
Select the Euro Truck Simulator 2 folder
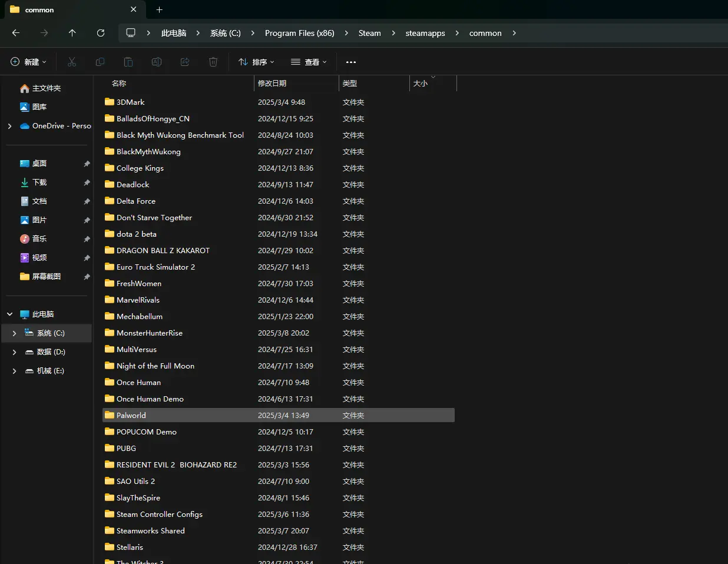coord(155,267)
